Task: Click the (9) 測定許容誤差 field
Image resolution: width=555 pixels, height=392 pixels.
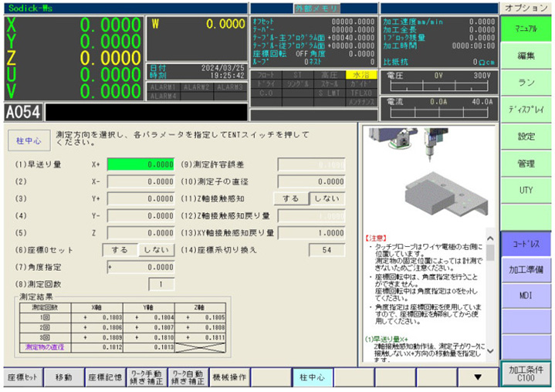Action: coord(311,164)
